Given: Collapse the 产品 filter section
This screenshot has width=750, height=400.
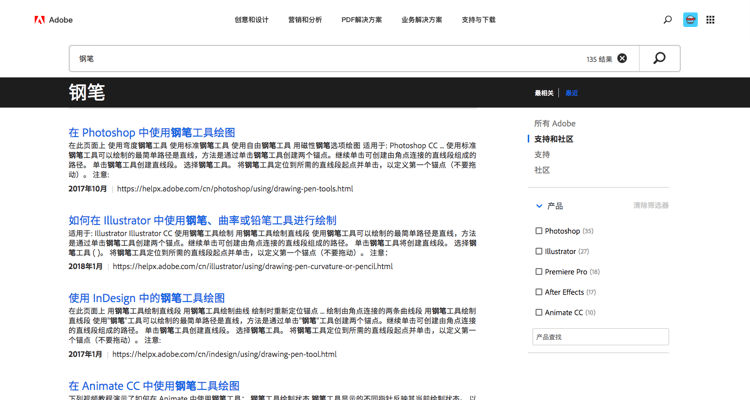Looking at the screenshot, I should tap(539, 206).
